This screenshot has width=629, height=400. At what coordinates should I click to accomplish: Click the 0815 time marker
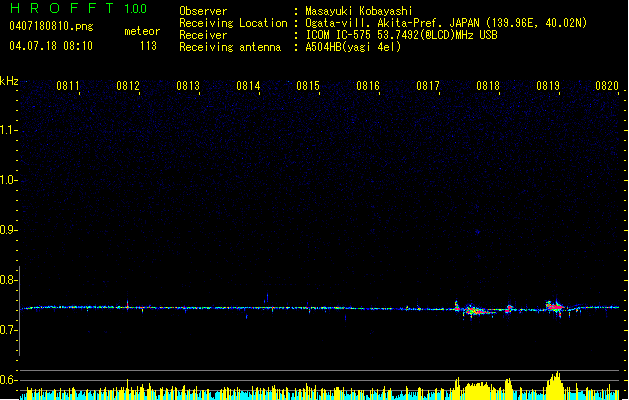point(308,86)
